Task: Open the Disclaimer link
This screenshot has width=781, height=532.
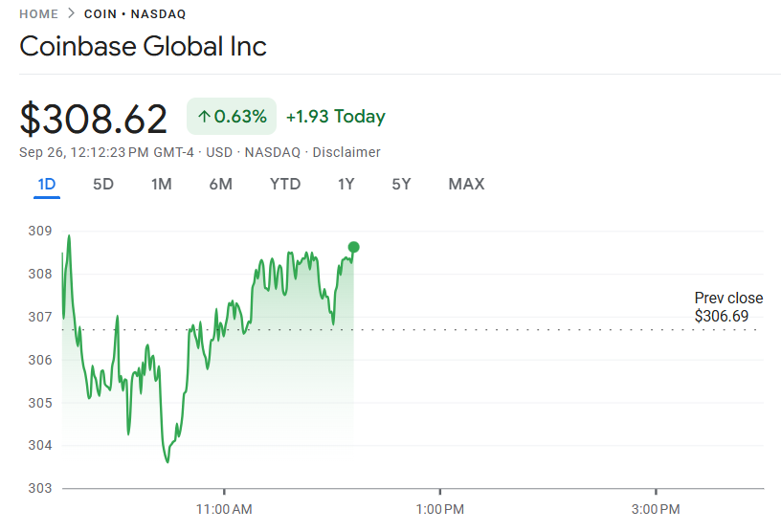Action: (x=346, y=152)
